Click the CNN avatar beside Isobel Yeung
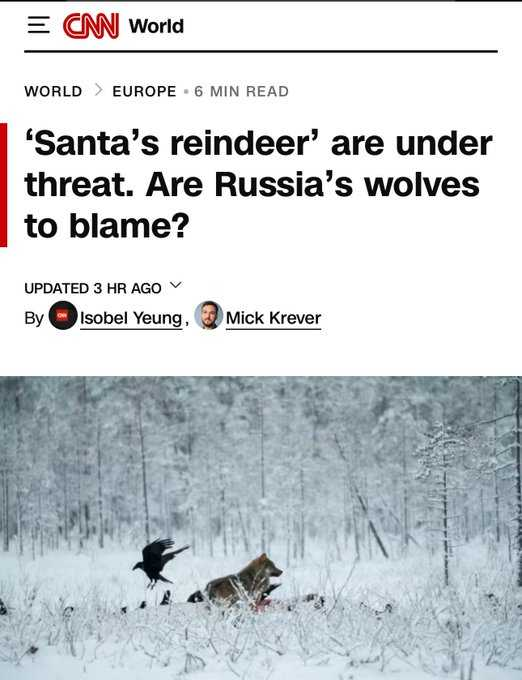Image resolution: width=522 pixels, height=680 pixels. point(63,315)
